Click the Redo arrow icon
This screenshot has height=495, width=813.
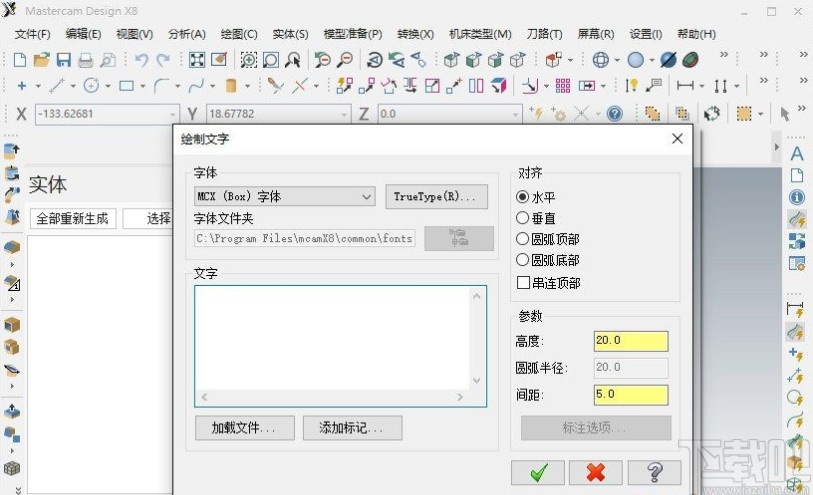(163, 60)
